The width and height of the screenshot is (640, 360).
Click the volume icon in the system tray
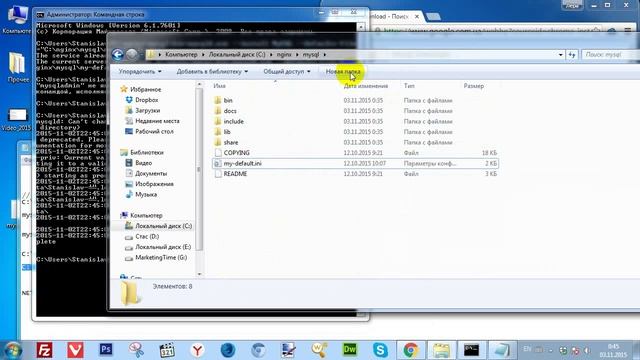click(588, 350)
